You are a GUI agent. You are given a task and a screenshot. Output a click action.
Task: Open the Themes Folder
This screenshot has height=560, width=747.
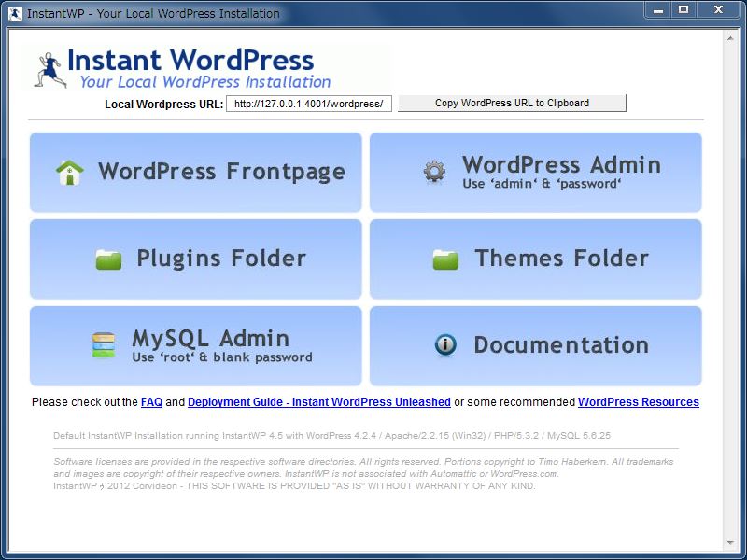(535, 259)
